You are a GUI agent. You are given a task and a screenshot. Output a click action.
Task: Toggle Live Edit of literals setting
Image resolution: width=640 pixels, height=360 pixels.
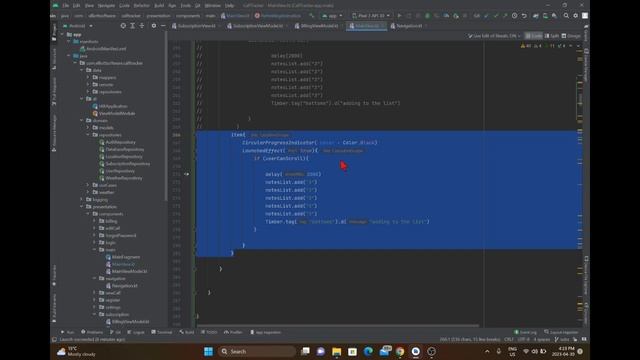click(x=494, y=36)
